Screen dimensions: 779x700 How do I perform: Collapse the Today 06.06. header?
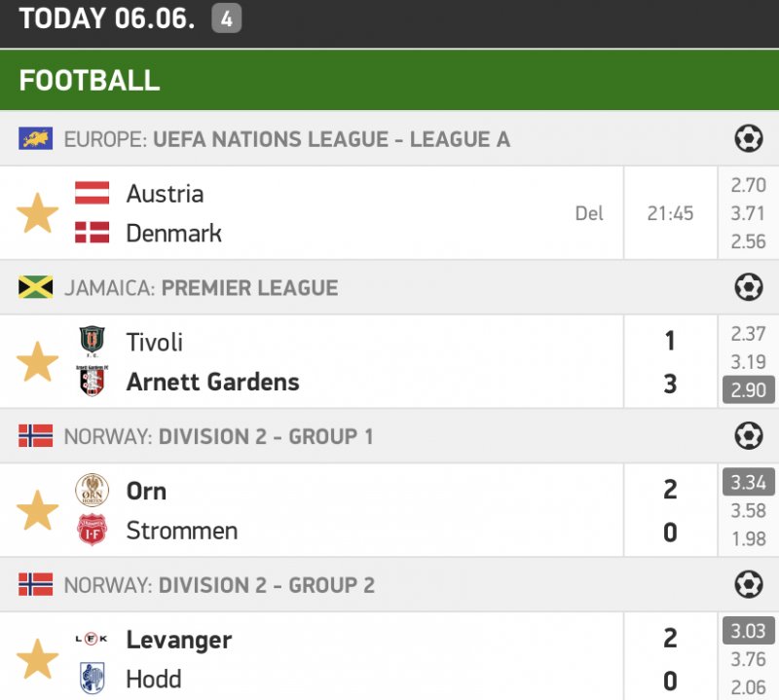[107, 18]
